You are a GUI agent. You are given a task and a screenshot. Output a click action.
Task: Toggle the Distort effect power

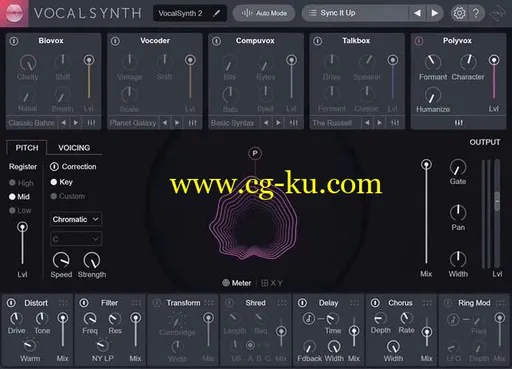pyautogui.click(x=11, y=303)
